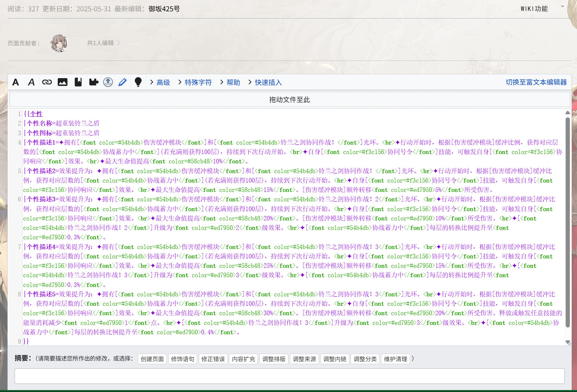
Task: Click the puzzle piece template icon
Action: [x=94, y=82]
